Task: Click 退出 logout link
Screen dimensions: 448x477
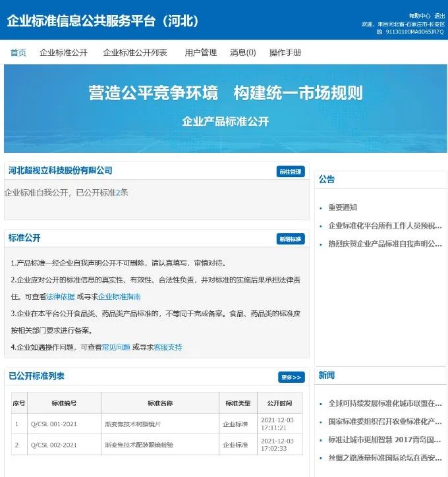Action: [439, 16]
